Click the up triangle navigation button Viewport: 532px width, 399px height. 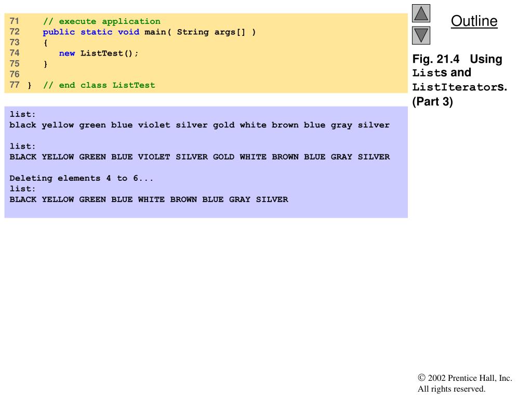[421, 14]
